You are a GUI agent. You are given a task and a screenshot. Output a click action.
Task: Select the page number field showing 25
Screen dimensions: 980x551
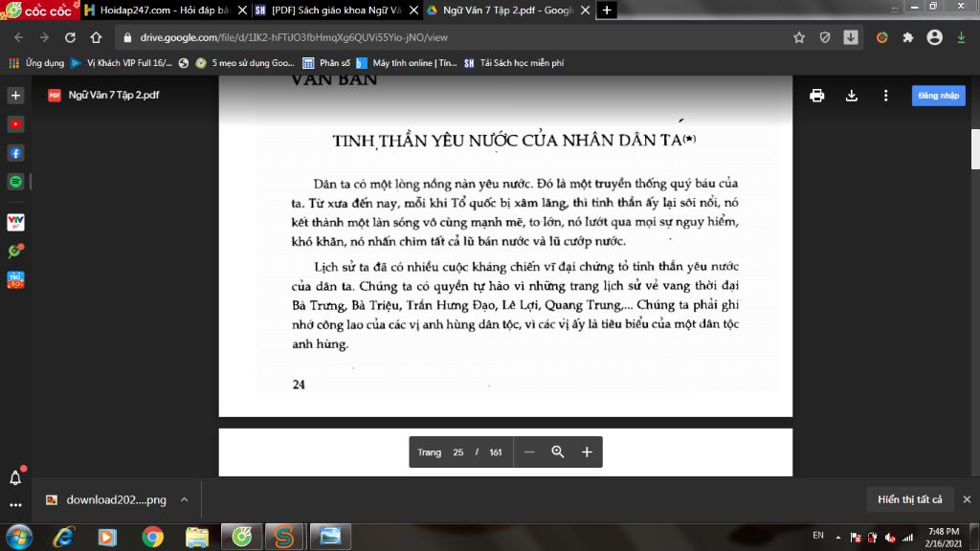coord(458,452)
